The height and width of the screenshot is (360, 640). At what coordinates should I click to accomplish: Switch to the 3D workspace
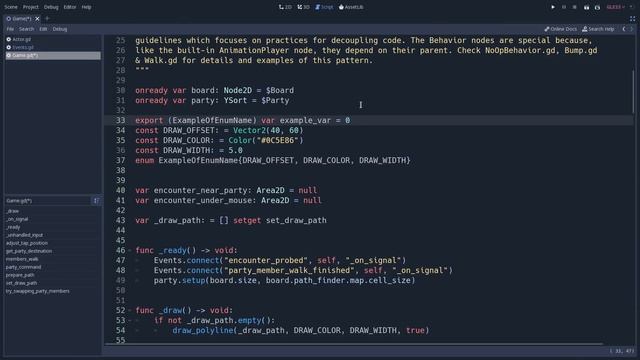pos(303,7)
